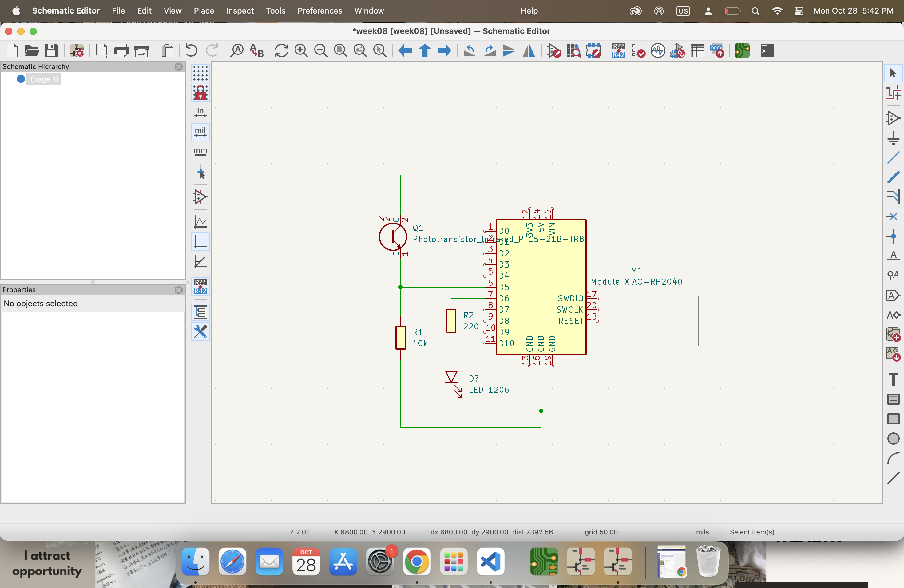904x588 pixels.
Task: Open Find and Replace
Action: tap(257, 50)
